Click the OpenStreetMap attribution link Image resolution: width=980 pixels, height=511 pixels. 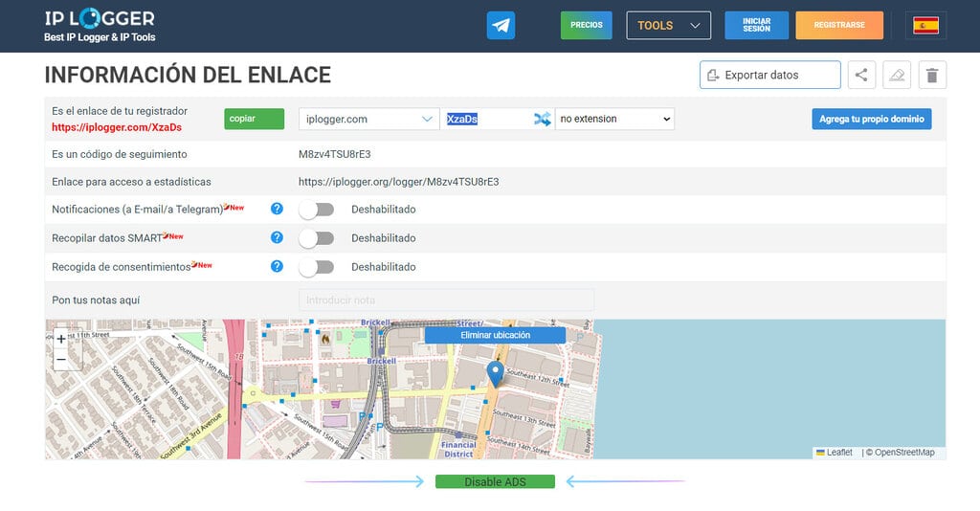[x=904, y=453]
